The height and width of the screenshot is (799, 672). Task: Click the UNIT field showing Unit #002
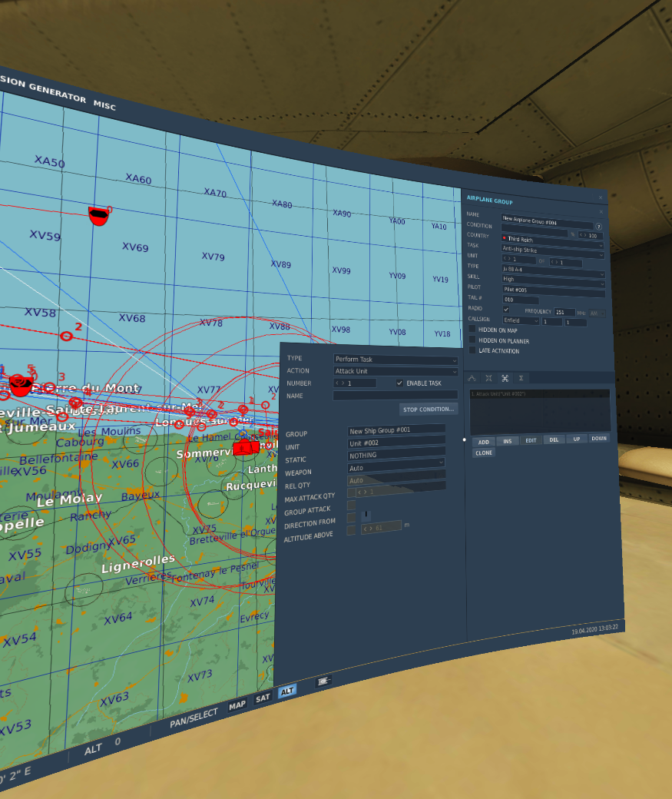[x=396, y=443]
